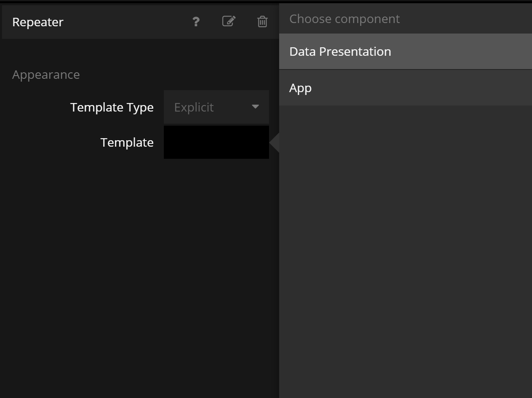Click the right end of the Data Presentation row
The height and width of the screenshot is (398, 532).
[x=506, y=52]
